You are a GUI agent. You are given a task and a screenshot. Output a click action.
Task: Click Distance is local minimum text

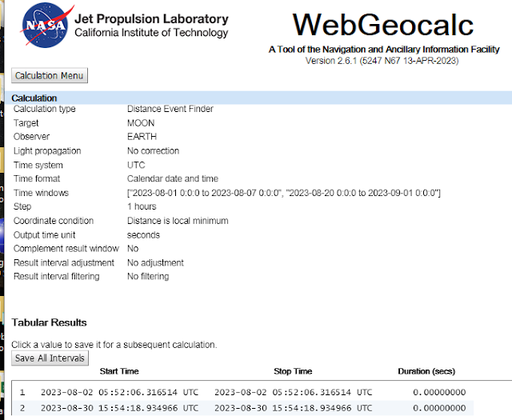(178, 221)
